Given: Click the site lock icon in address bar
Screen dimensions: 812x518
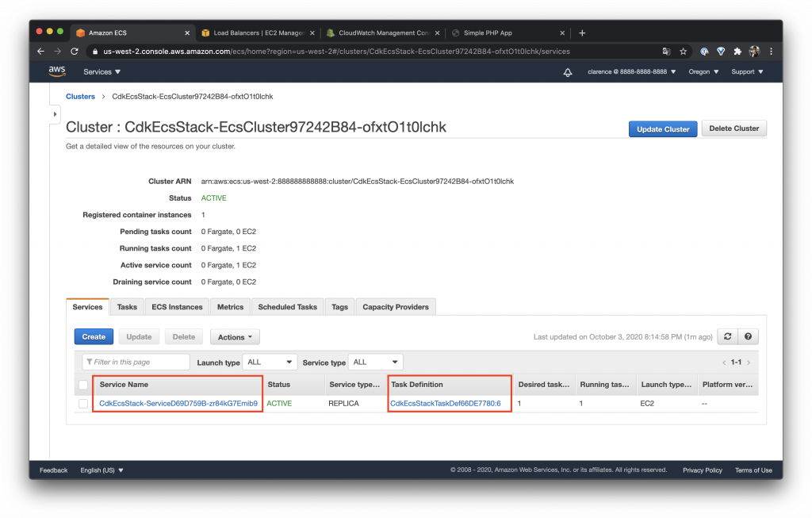Looking at the screenshot, I should tap(95, 52).
